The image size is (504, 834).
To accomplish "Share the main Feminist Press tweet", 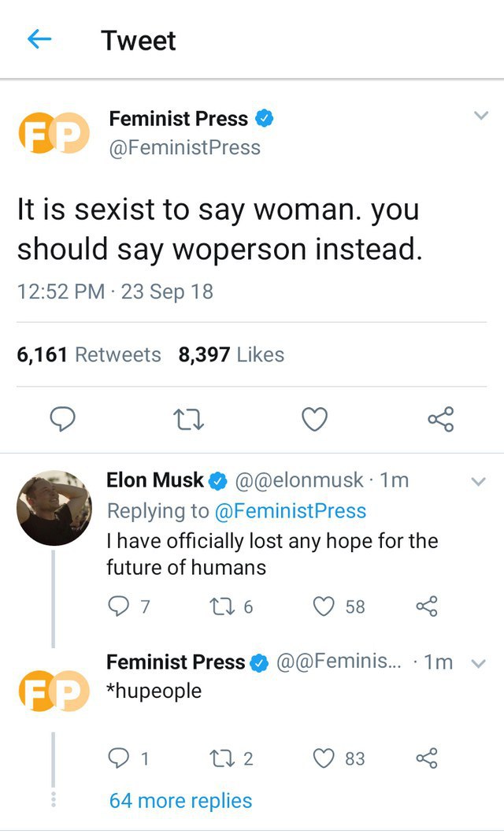I will point(441,419).
